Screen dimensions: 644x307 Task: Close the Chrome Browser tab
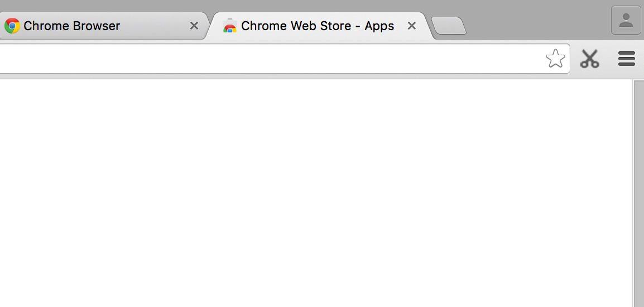(194, 26)
